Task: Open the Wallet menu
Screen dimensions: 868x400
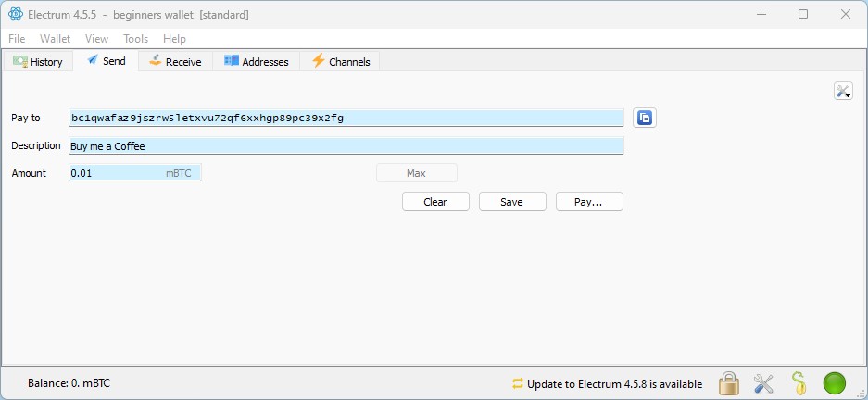Action: [x=55, y=39]
